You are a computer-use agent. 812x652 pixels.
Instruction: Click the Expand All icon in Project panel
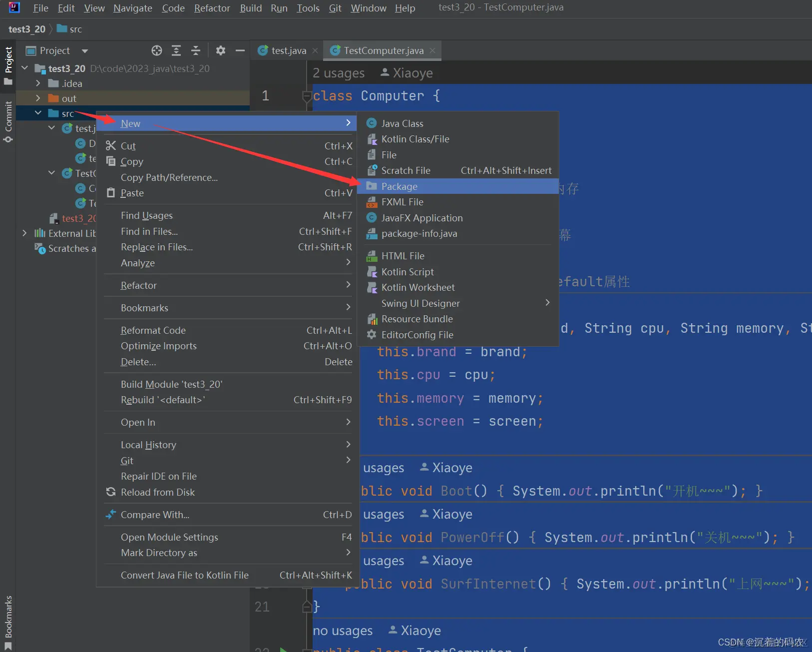point(176,50)
